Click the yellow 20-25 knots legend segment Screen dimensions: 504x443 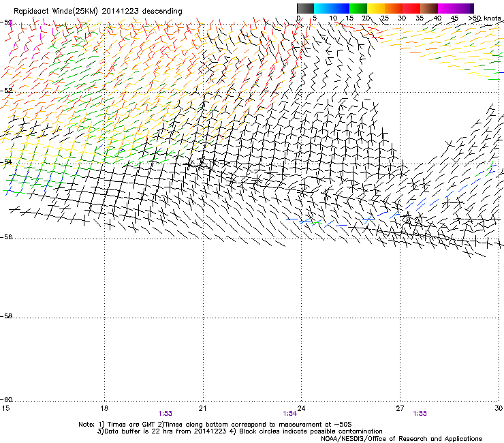coord(376,8)
